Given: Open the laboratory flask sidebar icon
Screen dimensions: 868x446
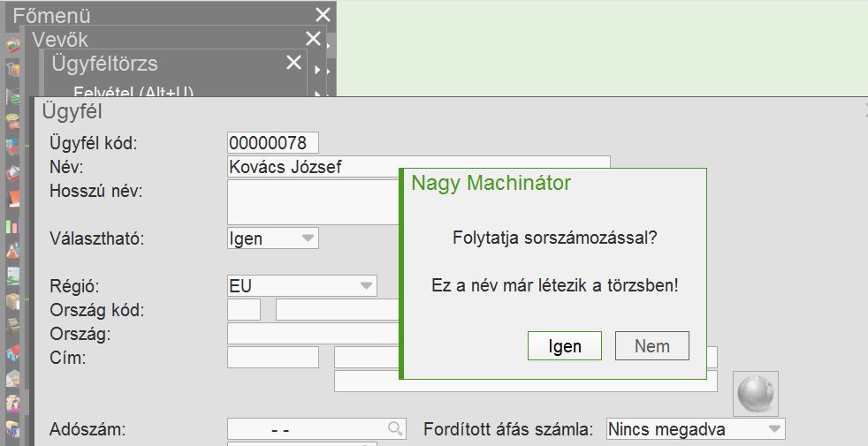Looking at the screenshot, I should tap(12, 251).
